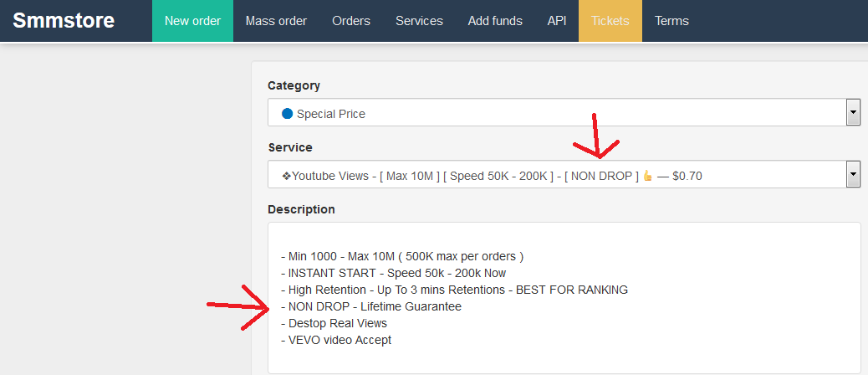Click the Service dropdown arrow button
Screen dimensions: 868x375
(853, 176)
